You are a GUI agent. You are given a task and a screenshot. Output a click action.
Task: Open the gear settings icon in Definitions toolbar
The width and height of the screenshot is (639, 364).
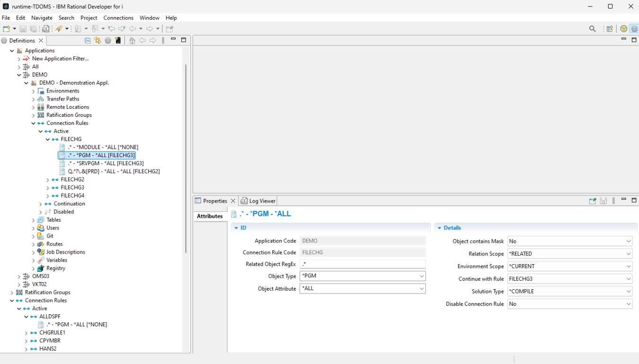pyautogui.click(x=107, y=40)
